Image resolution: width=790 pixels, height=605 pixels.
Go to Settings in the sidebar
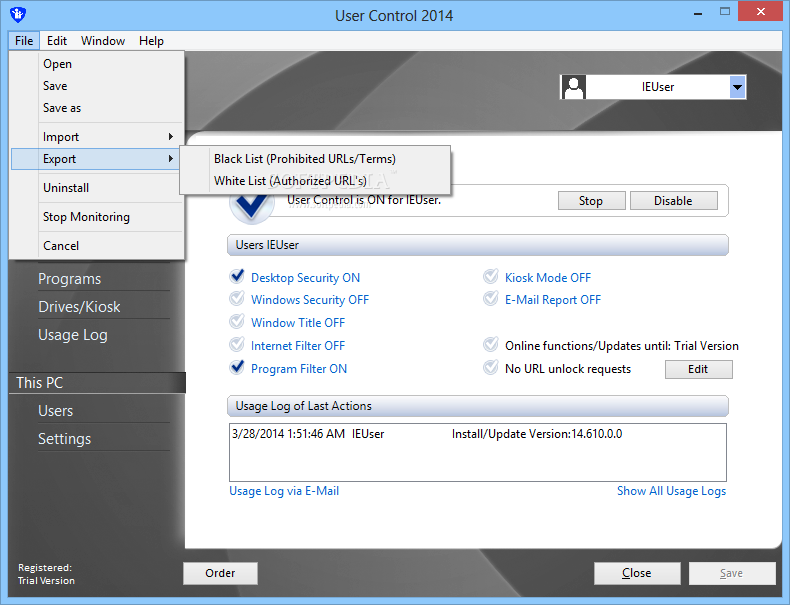pos(64,439)
